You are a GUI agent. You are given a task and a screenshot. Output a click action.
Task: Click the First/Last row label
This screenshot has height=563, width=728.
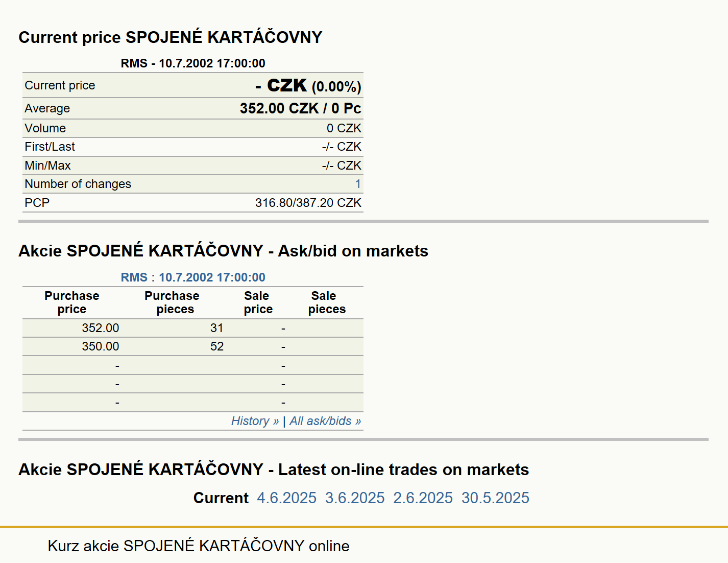tap(50, 147)
